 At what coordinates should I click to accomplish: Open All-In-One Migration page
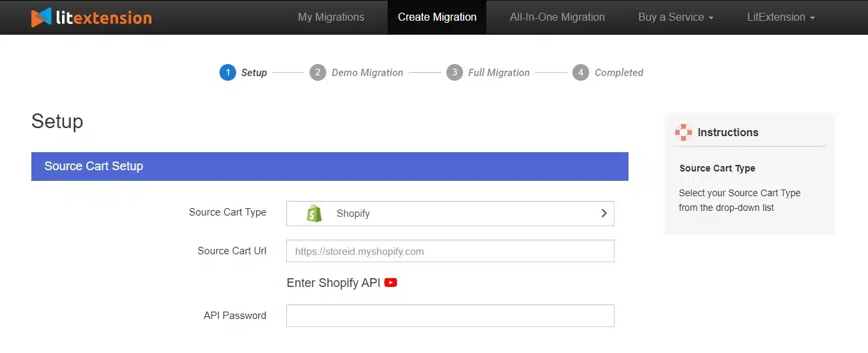[x=557, y=17]
